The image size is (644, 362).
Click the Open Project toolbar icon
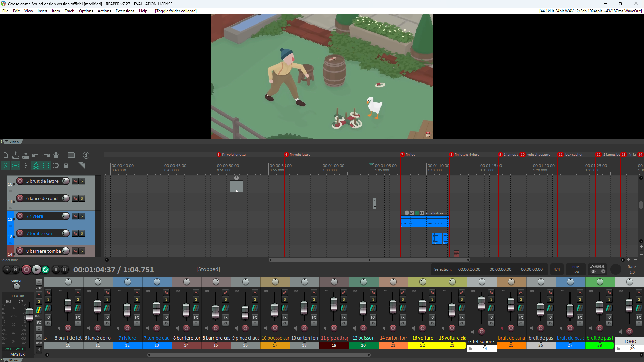pyautogui.click(x=16, y=155)
